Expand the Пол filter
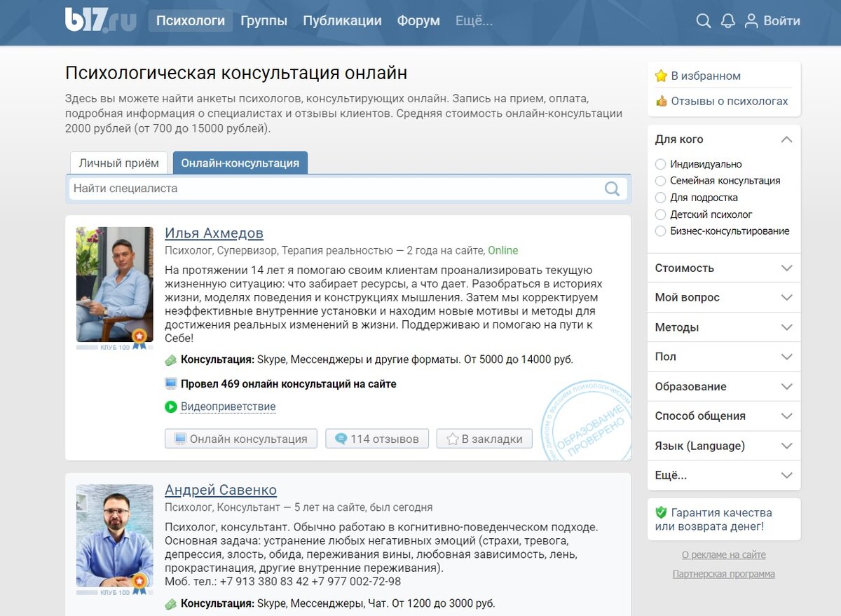The width and height of the screenshot is (841, 616). tap(724, 357)
